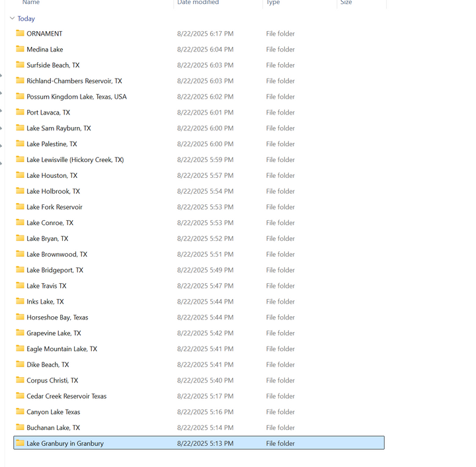The height and width of the screenshot is (467, 476).
Task: Select the Horseshoe Bay, Texas name
Action: pyautogui.click(x=58, y=318)
